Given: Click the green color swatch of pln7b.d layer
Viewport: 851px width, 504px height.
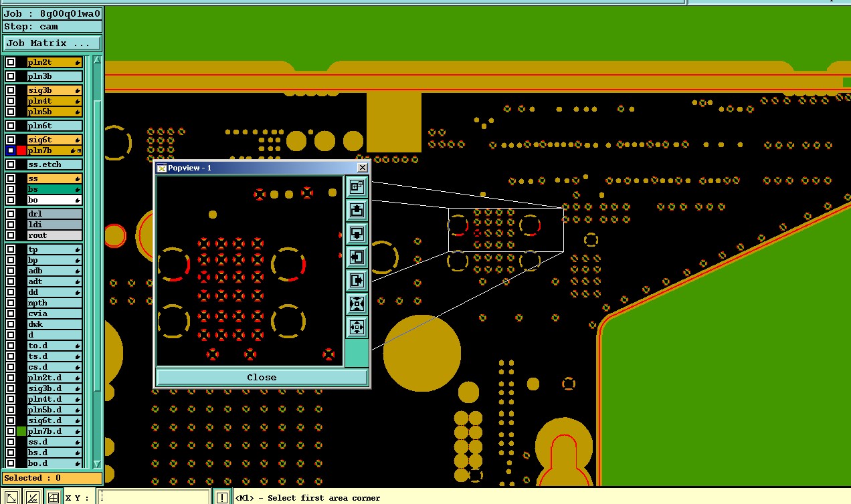Looking at the screenshot, I should [21, 431].
